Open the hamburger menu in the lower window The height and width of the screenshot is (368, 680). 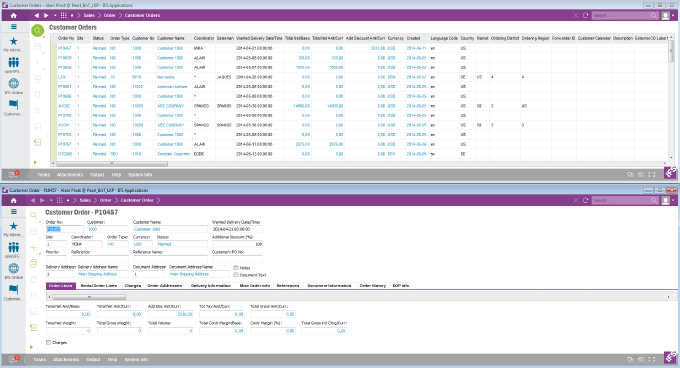point(13,212)
